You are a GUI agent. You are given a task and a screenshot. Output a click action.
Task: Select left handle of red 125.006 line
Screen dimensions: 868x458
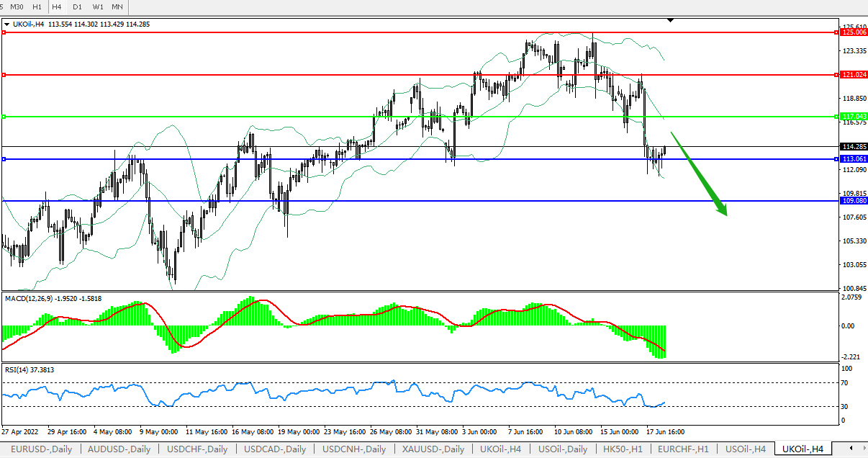click(4, 32)
